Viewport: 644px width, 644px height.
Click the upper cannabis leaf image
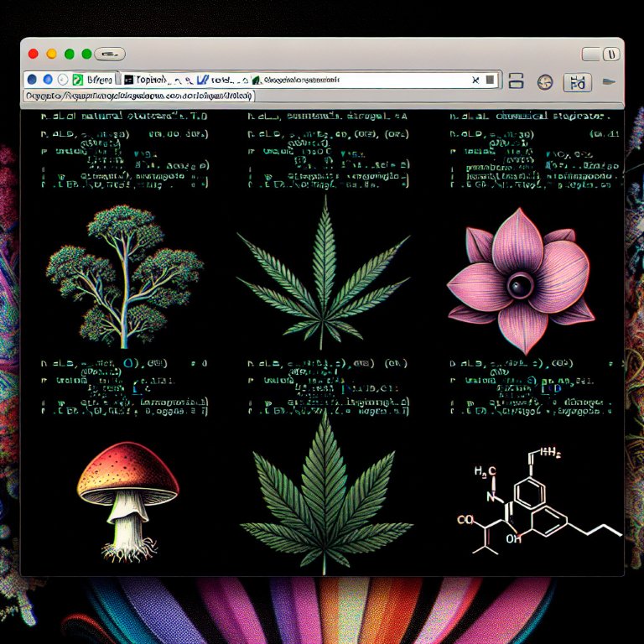coord(322,273)
